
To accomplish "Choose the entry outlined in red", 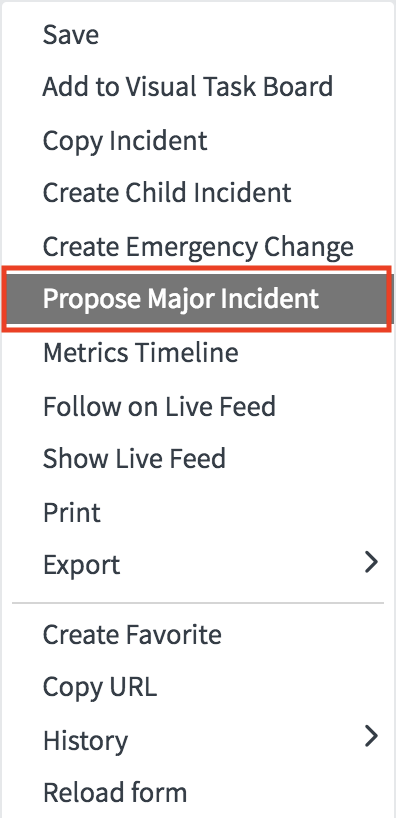I will pyautogui.click(x=197, y=299).
